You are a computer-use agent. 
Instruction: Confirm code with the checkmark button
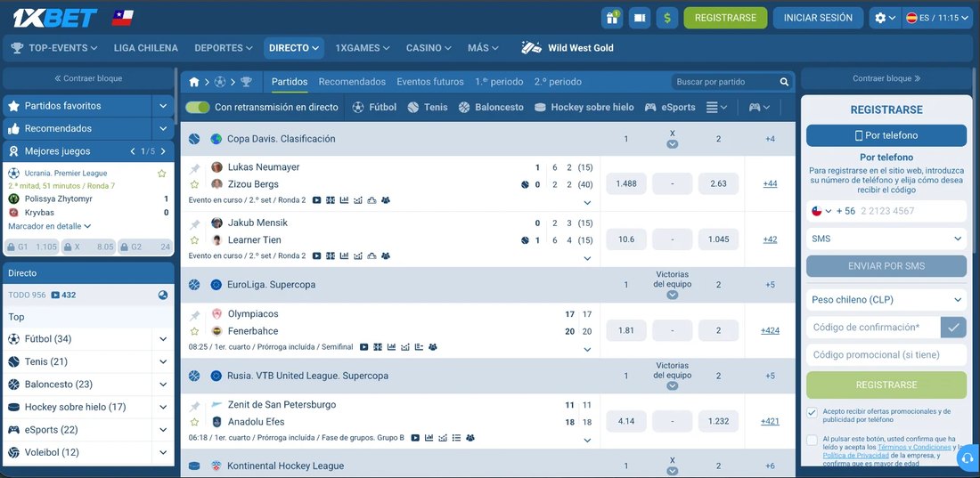tap(953, 328)
